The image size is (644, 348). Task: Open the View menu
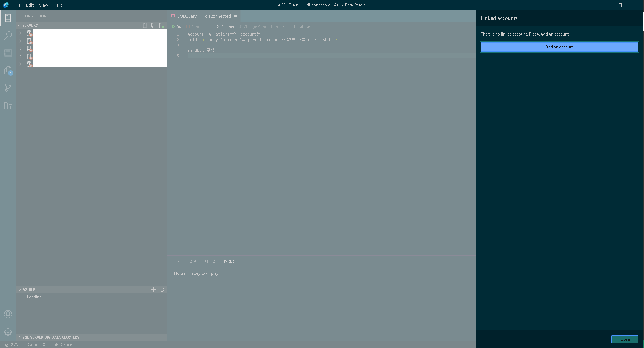point(43,5)
